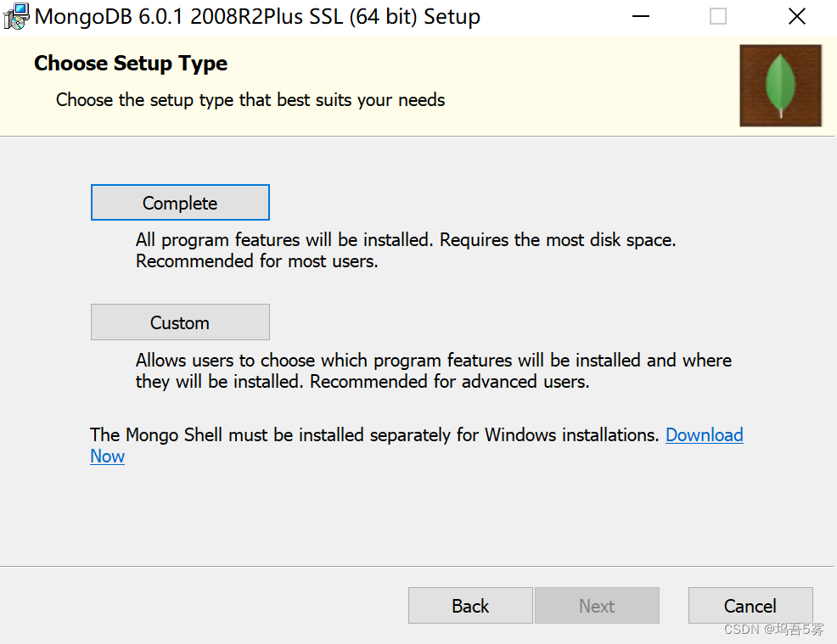Image resolution: width=837 pixels, height=644 pixels.
Task: Click the 'Choose Setup Type' heading
Action: point(131,63)
